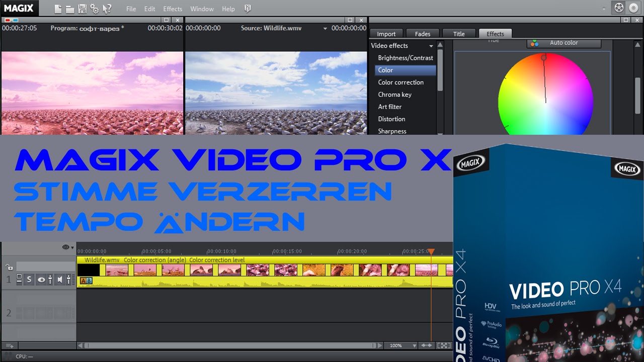Select the Color effect entry
644x362 pixels.
pyautogui.click(x=406, y=70)
